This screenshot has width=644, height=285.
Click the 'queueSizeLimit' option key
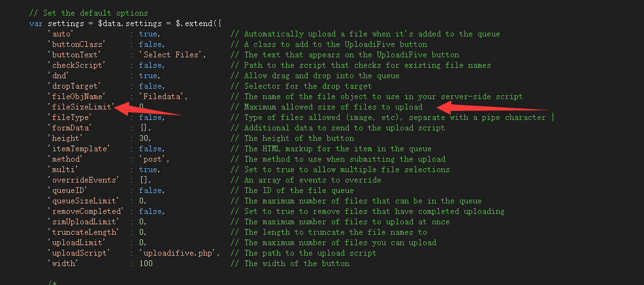[x=82, y=201]
